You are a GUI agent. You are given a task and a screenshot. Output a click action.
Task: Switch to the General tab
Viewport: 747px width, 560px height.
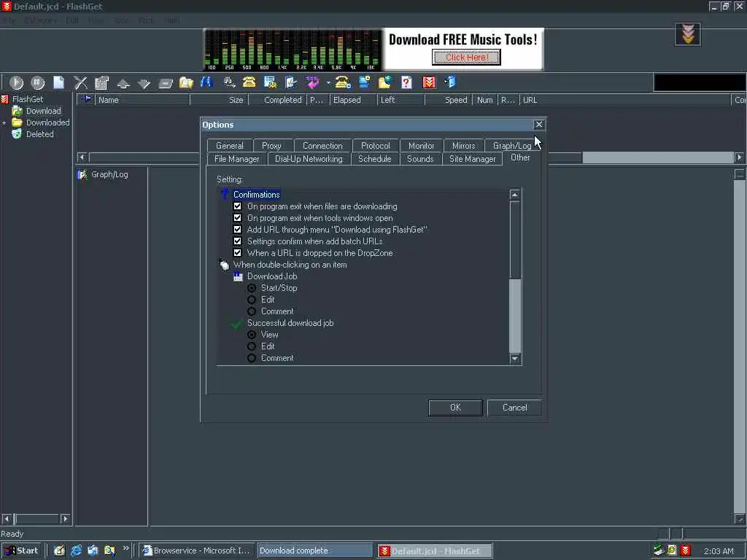click(230, 146)
